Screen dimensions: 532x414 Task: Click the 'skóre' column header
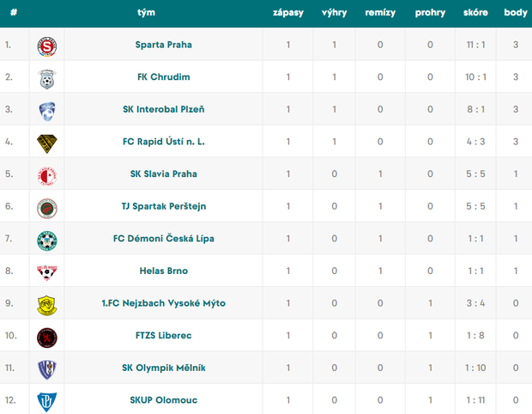[475, 13]
